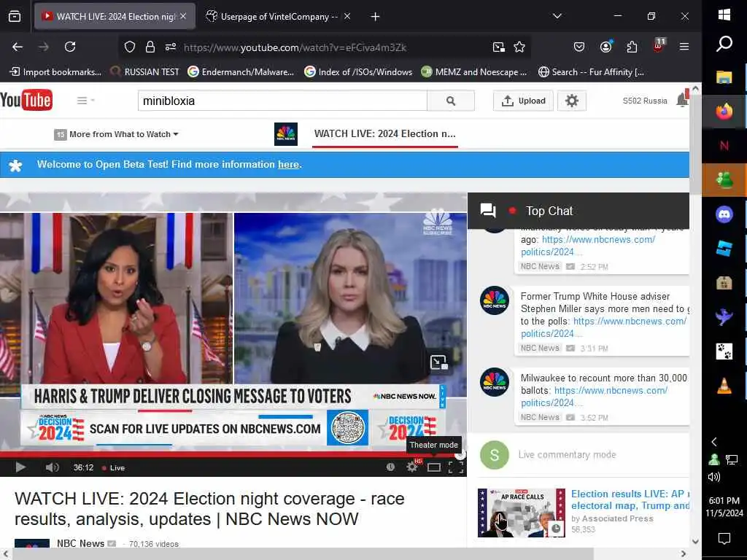The width and height of the screenshot is (747, 560).
Task: Show site security padlock info
Action: pyautogui.click(x=150, y=47)
